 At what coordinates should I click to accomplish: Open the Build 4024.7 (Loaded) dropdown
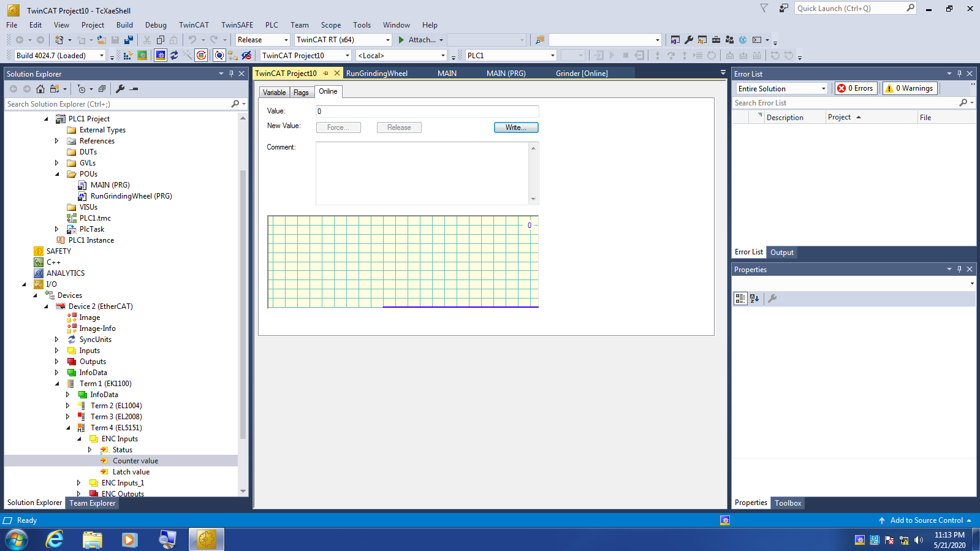pyautogui.click(x=102, y=55)
